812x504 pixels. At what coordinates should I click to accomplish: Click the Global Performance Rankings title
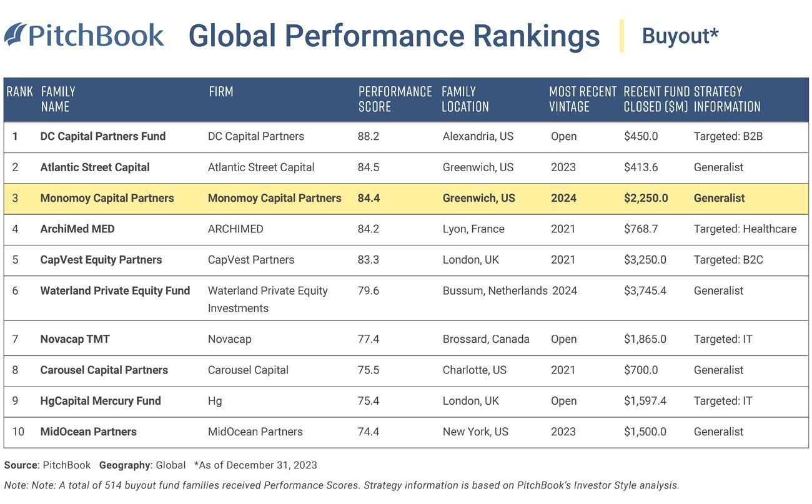(x=394, y=36)
